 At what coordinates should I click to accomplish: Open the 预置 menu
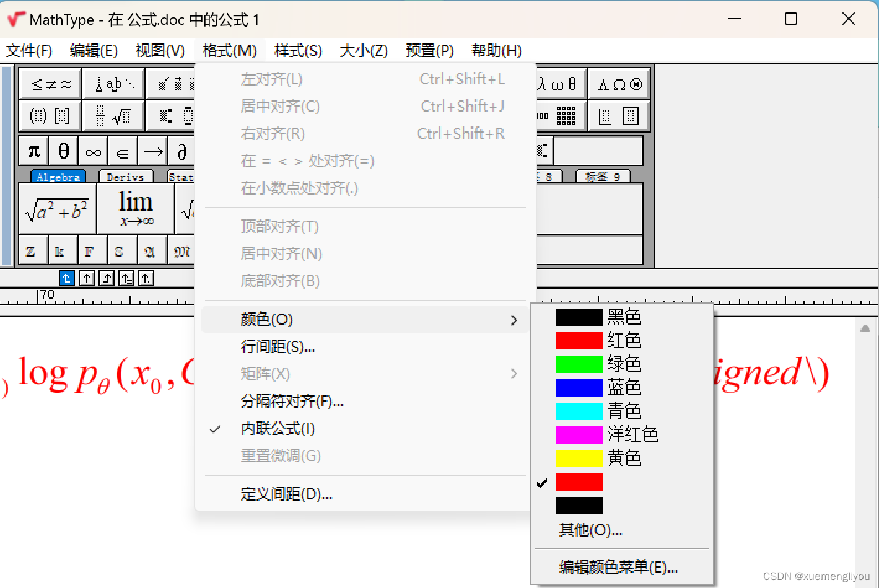(x=429, y=51)
